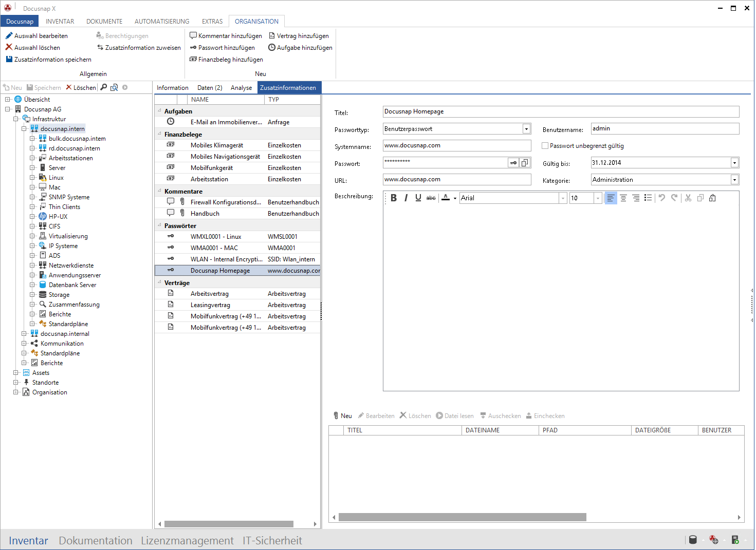The image size is (756, 550).
Task: Open the Arial font name dropdown
Action: 563,198
